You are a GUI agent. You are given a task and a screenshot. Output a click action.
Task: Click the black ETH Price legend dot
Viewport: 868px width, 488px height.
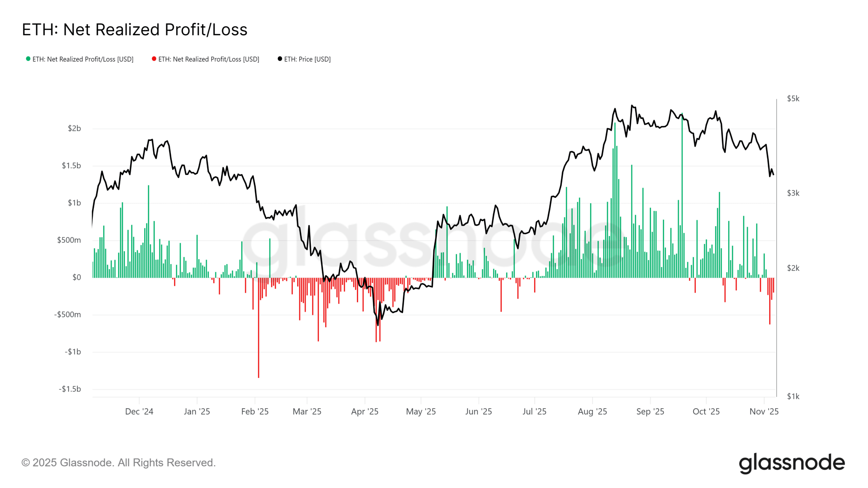(x=280, y=59)
